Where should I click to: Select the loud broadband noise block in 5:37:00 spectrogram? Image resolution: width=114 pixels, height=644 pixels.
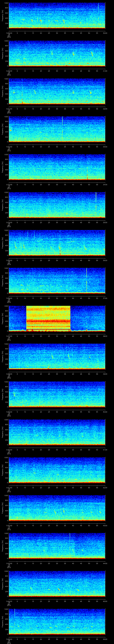pos(48,318)
